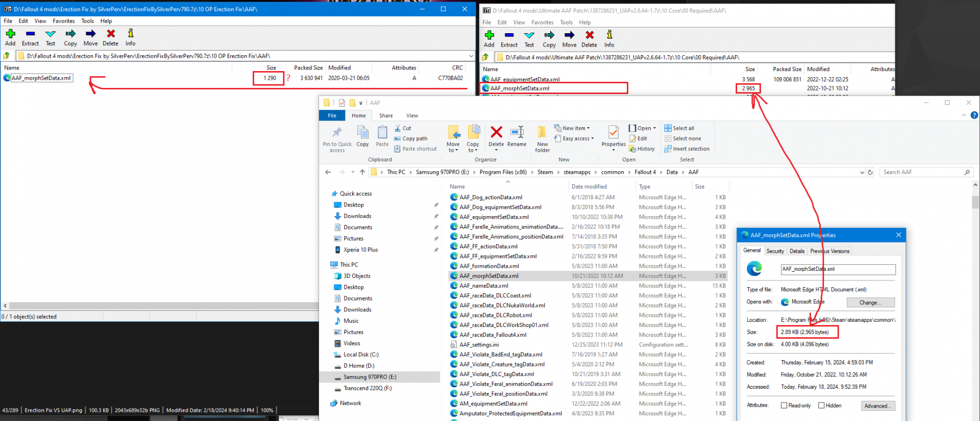Click the Properties icon in Explorer ribbon
Screen dimensions: 980x421
[614, 133]
